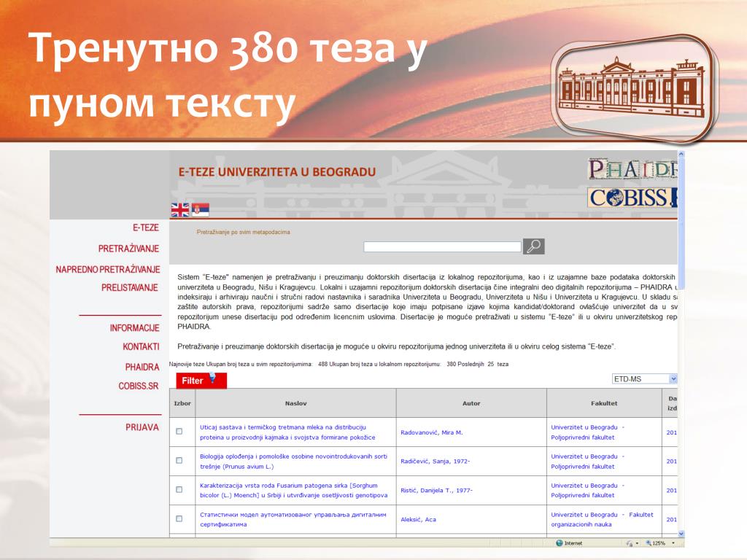Viewport: 747px width, 560px height.
Task: Click author link Aleksić, Aca
Action: pyautogui.click(x=418, y=519)
